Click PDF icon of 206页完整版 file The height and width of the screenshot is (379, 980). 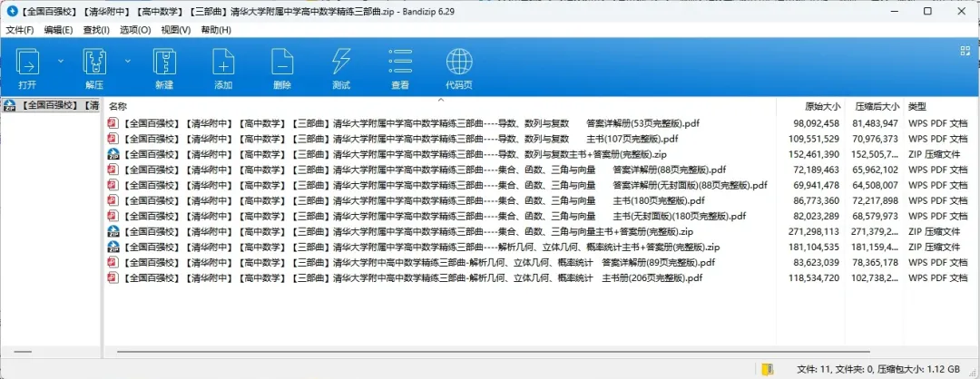click(113, 277)
